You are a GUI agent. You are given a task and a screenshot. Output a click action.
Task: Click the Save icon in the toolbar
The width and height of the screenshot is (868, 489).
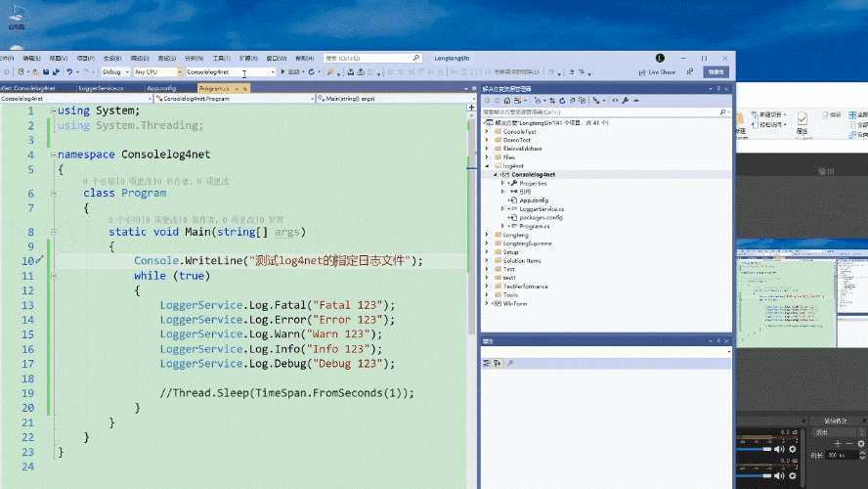point(46,72)
